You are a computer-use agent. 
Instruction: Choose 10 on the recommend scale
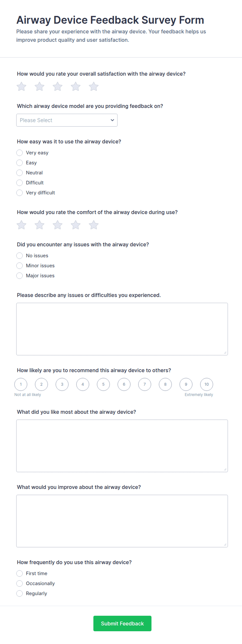[x=207, y=384]
